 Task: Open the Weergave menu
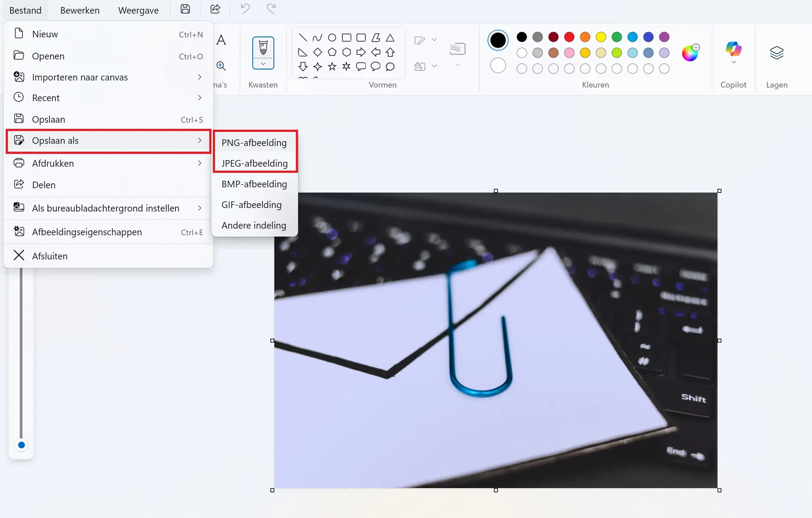[x=138, y=10]
